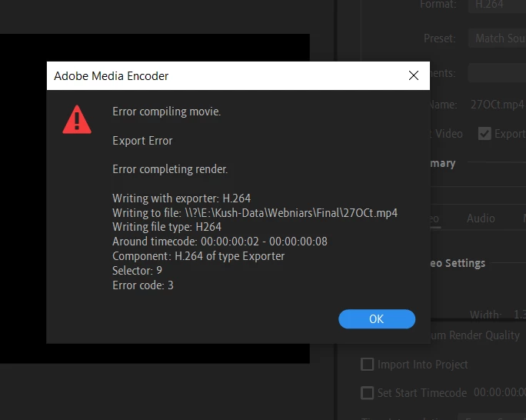526x420 pixels.
Task: Click OK to dismiss the error dialog
Action: point(377,318)
